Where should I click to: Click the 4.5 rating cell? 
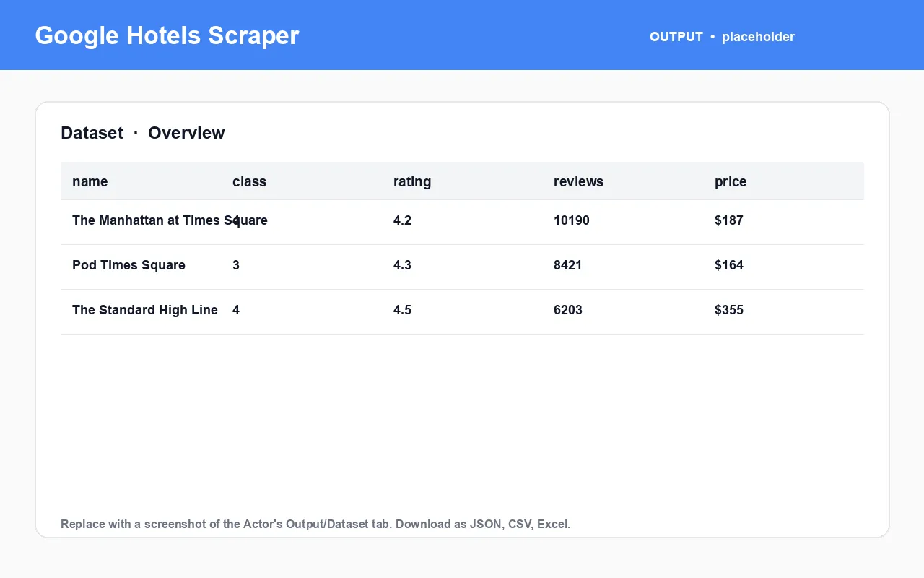pos(402,310)
